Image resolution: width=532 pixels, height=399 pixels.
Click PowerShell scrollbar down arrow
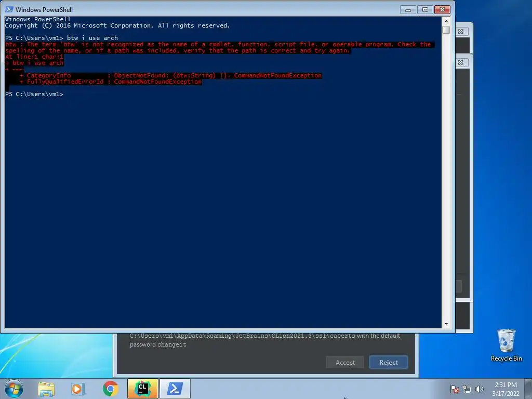tap(446, 324)
